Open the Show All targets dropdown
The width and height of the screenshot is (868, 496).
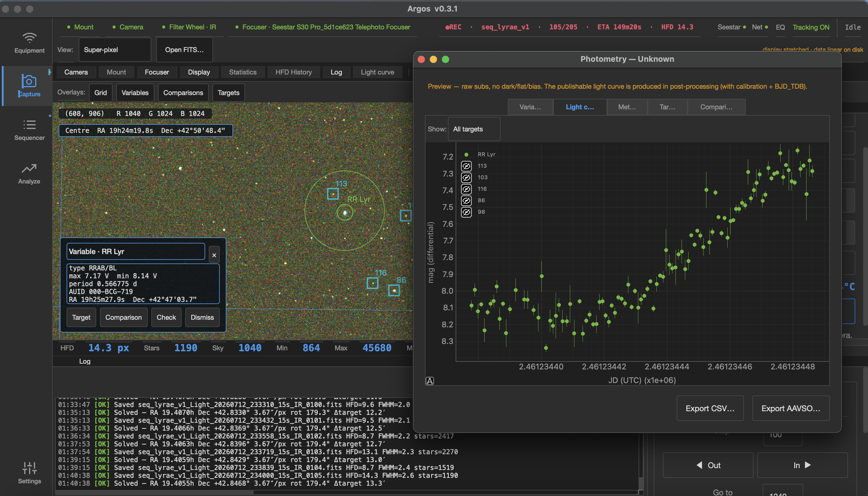click(474, 129)
